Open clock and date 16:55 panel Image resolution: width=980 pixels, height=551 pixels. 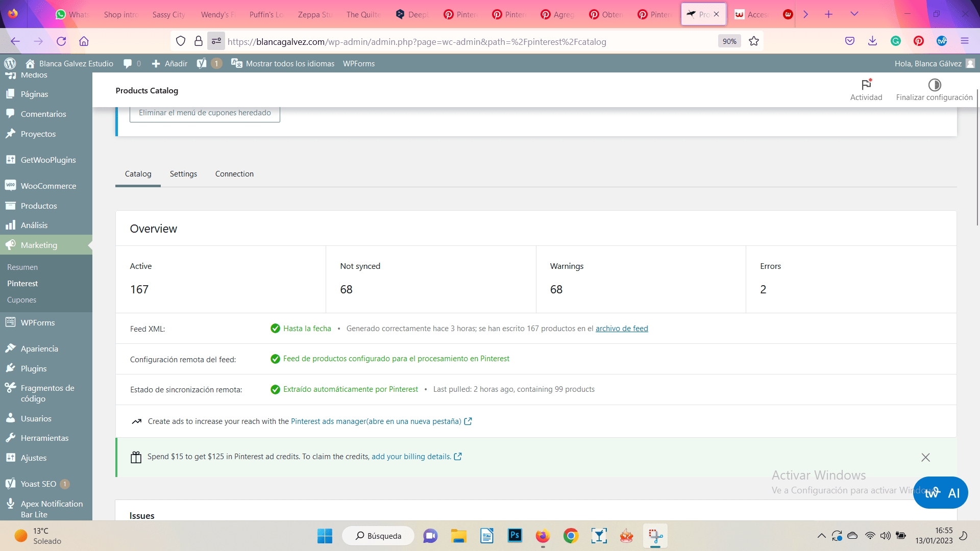[x=934, y=536]
